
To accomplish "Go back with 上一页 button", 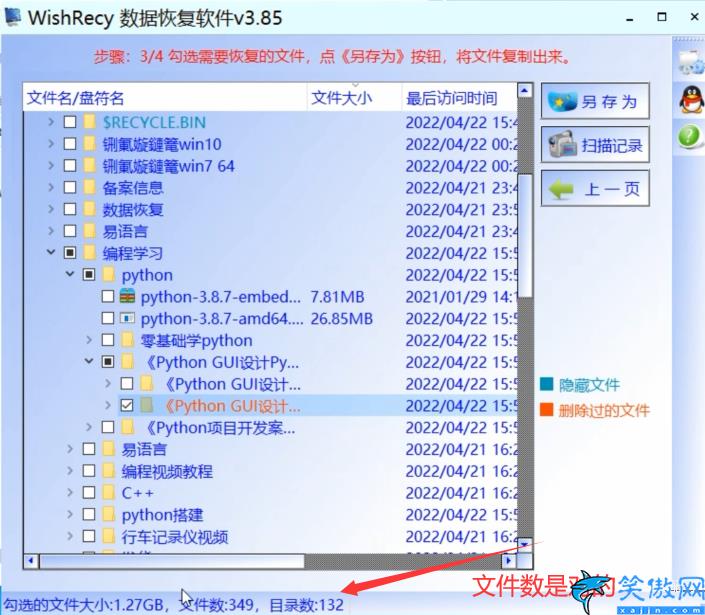I will pos(595,188).
